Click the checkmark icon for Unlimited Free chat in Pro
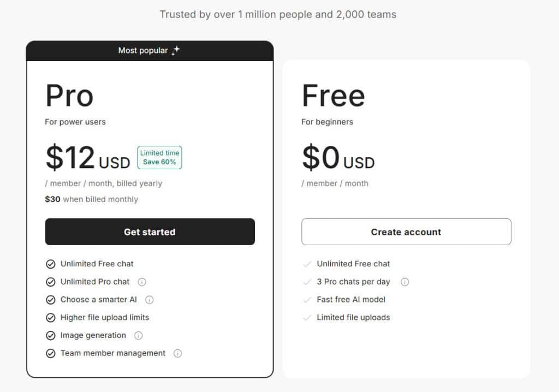This screenshot has width=559, height=392. coord(51,264)
